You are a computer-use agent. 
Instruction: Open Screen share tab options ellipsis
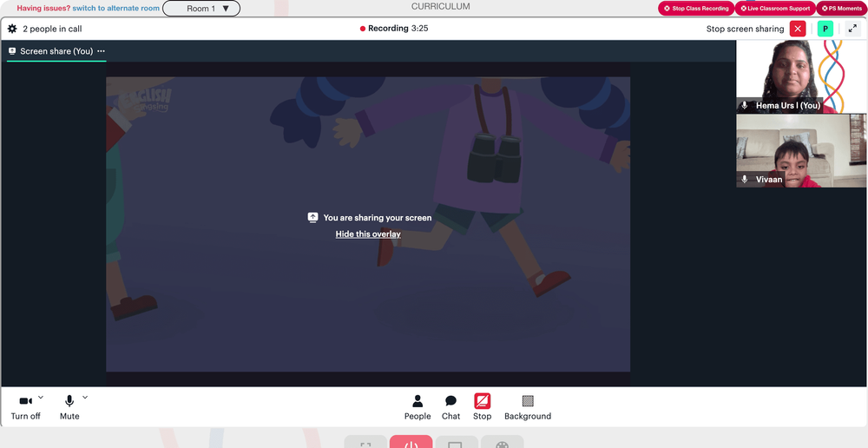coord(101,51)
